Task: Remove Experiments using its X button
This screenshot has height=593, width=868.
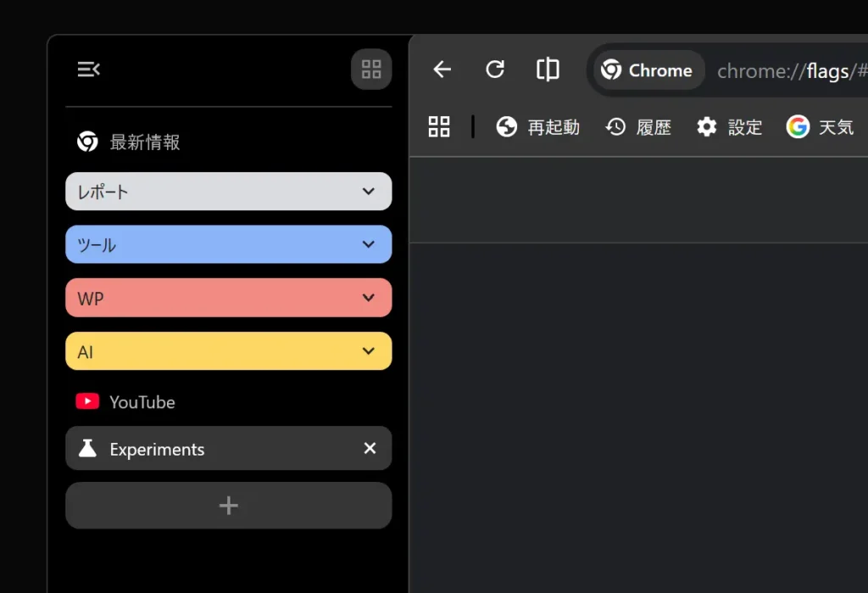Action: [x=370, y=448]
